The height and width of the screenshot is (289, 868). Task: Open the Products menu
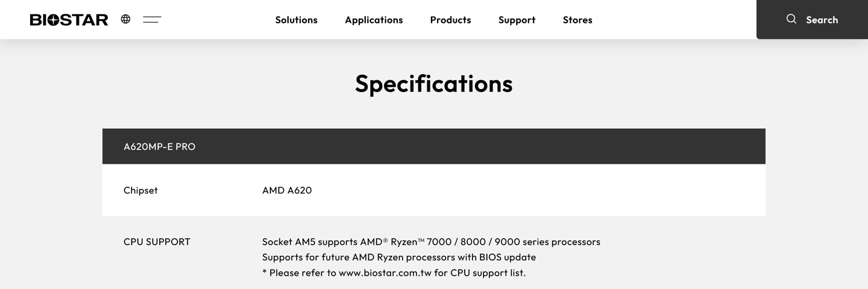point(450,20)
